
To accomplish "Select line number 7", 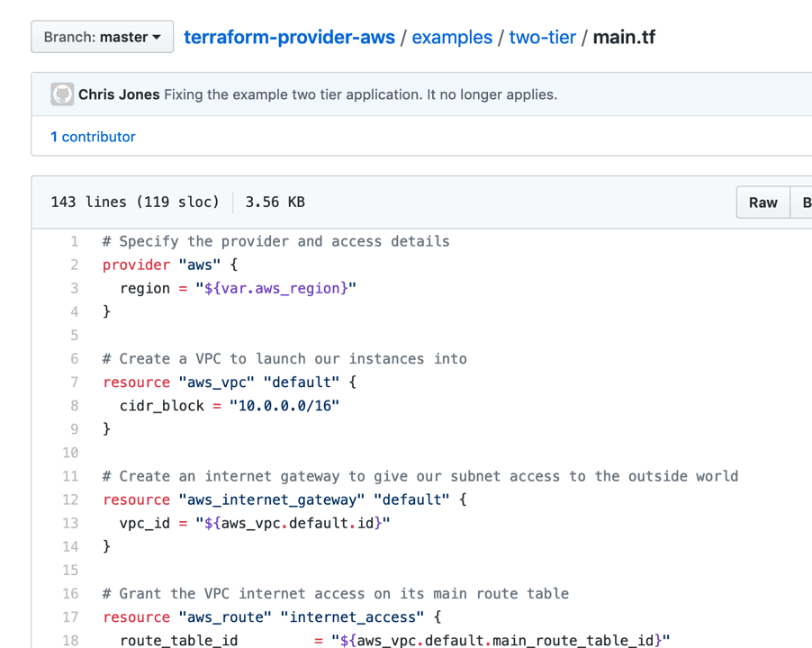I will [75, 382].
